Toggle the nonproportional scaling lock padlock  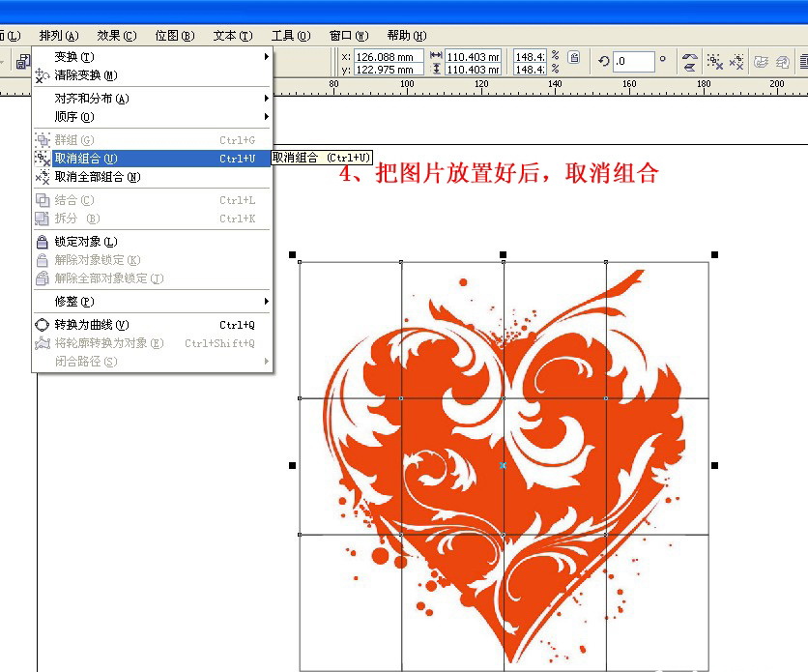click(574, 56)
